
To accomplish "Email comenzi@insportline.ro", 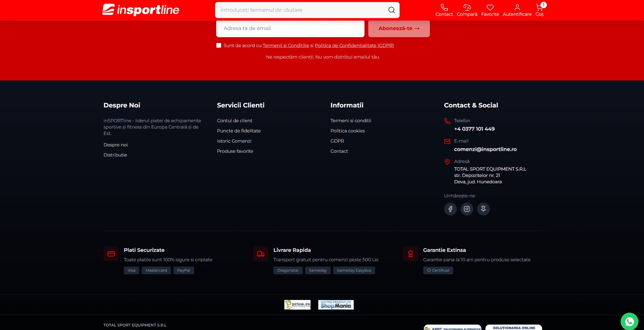I will [x=485, y=149].
